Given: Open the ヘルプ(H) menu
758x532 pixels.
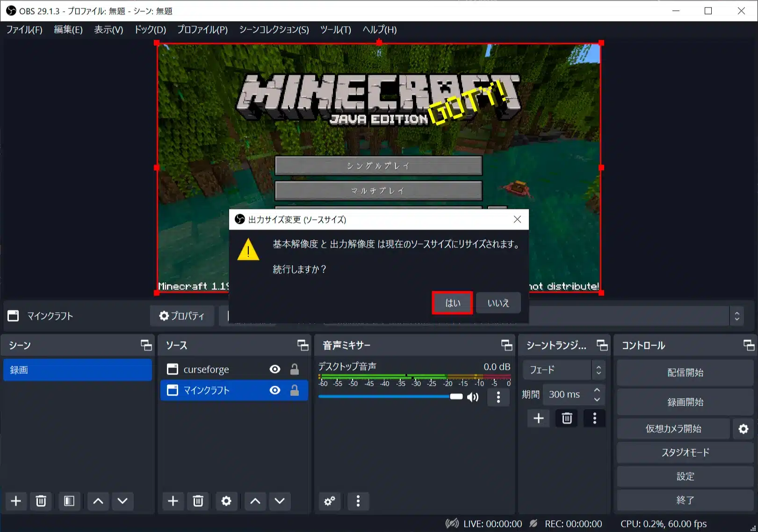Looking at the screenshot, I should coord(380,29).
